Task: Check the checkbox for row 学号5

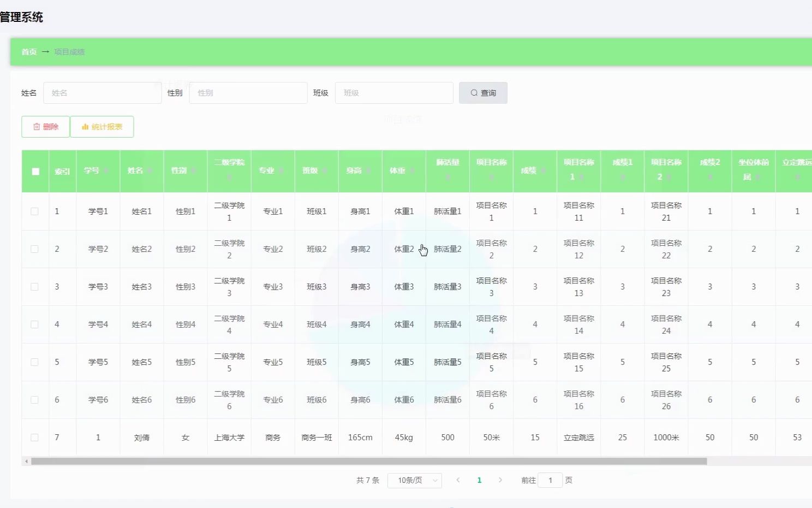Action: coord(34,362)
